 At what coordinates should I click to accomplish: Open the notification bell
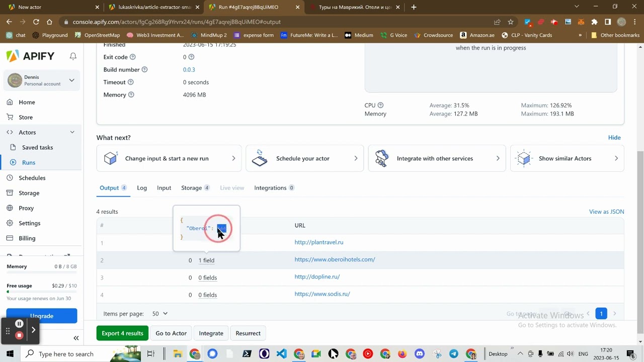tap(72, 56)
